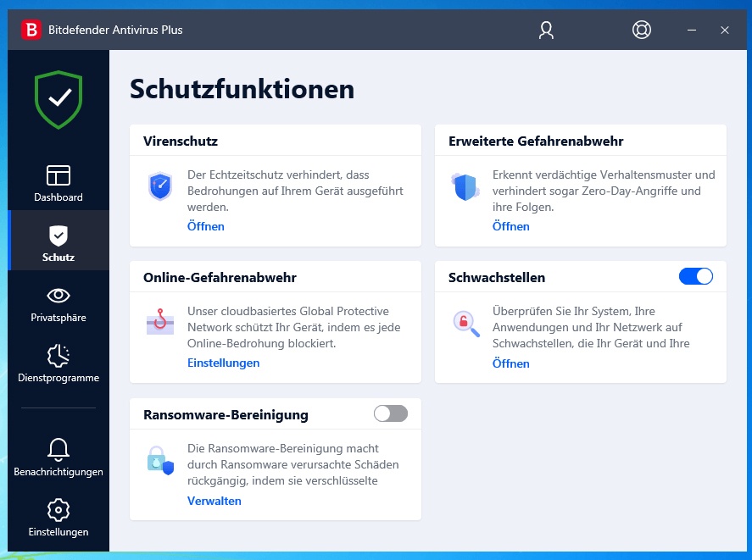
Task: Close the Bitdefender window
Action: [x=725, y=30]
